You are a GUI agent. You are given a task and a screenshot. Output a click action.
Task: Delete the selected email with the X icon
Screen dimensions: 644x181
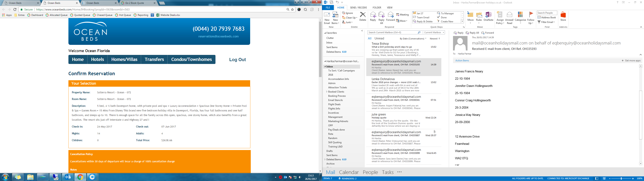[363, 16]
